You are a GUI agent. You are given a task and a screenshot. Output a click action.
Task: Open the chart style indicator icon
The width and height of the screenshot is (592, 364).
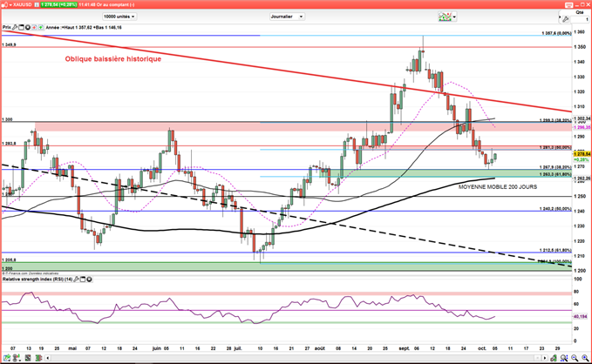(445, 17)
